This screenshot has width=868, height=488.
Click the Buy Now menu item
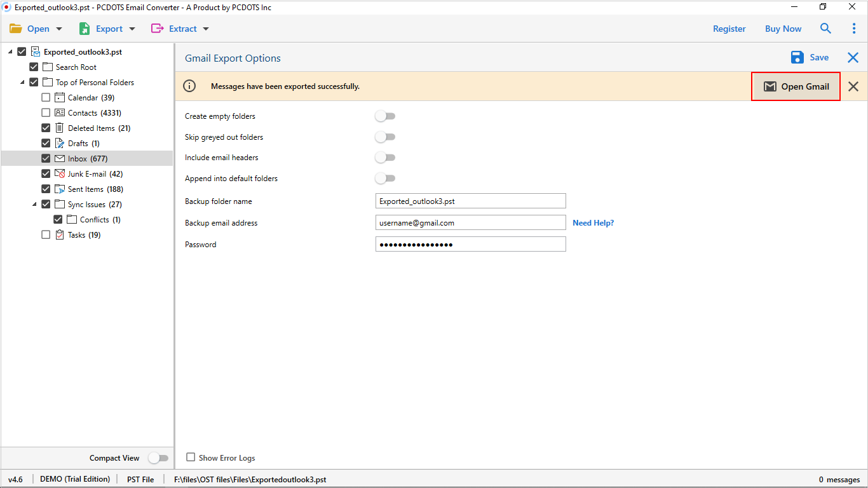(x=783, y=29)
